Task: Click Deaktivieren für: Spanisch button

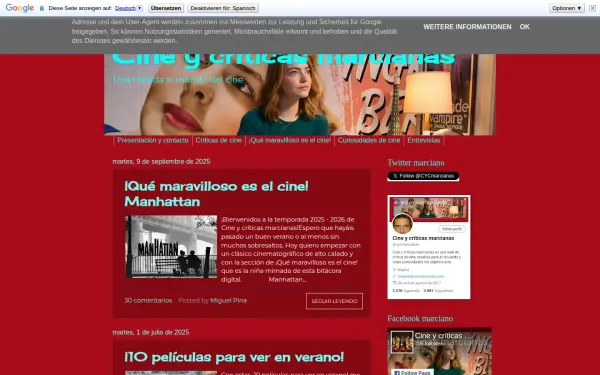Action: [x=223, y=8]
